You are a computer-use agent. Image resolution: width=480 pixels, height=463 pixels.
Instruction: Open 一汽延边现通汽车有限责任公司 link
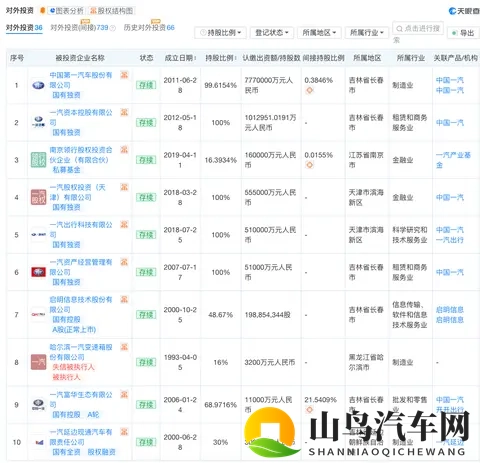(x=81, y=437)
